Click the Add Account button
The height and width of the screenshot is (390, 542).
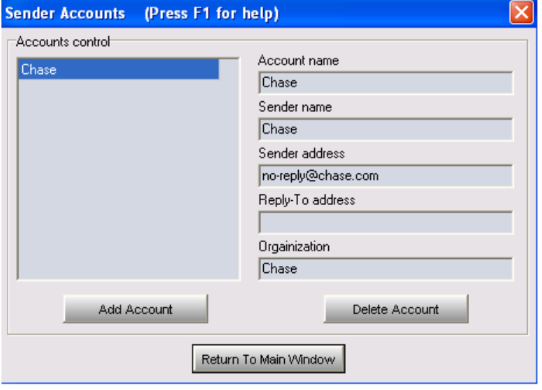(136, 309)
